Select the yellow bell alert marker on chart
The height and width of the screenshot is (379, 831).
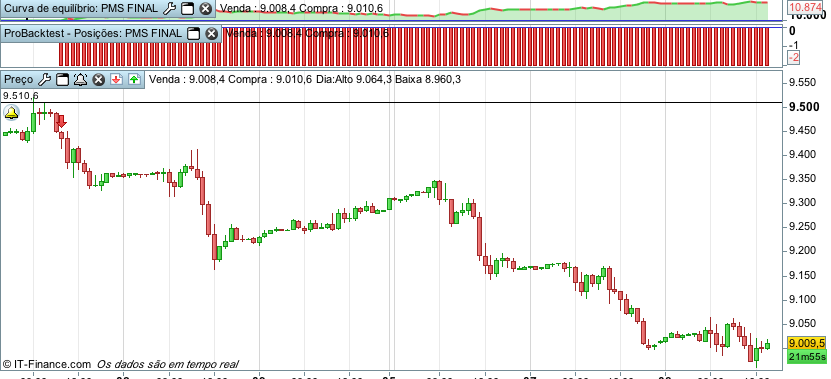11,112
